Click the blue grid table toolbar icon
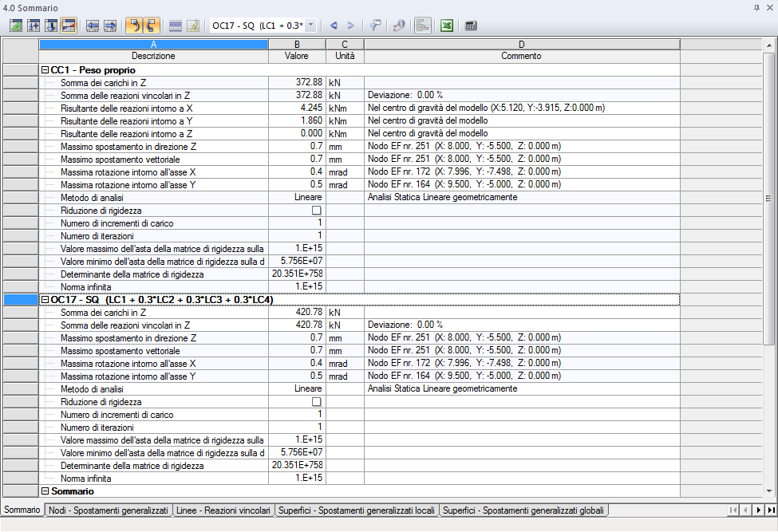The image size is (778, 532). (x=175, y=26)
